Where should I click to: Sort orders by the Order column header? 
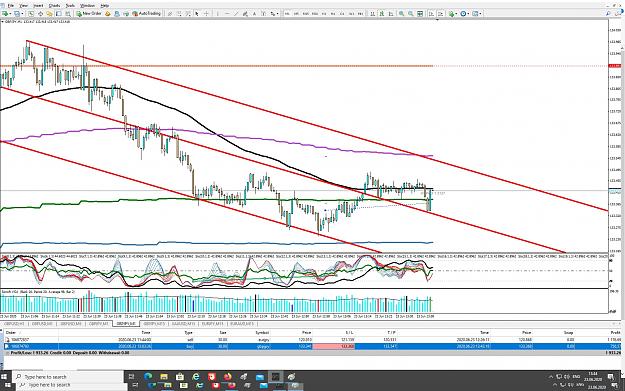[11, 332]
